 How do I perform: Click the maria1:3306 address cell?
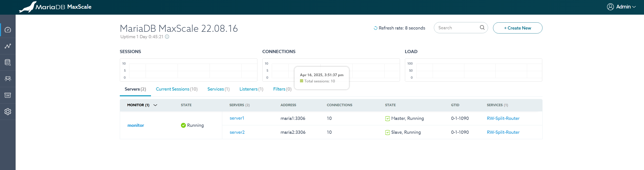[x=293, y=118]
